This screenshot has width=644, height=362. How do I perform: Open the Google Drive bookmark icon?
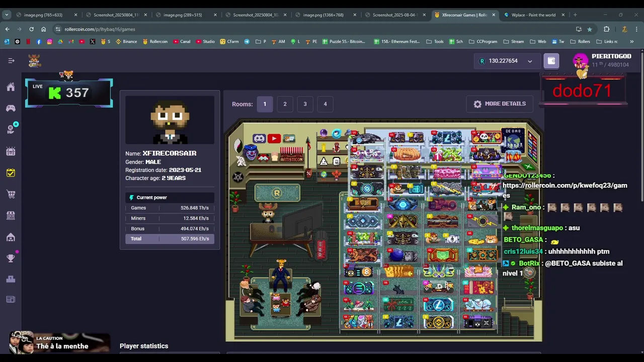pos(60,41)
